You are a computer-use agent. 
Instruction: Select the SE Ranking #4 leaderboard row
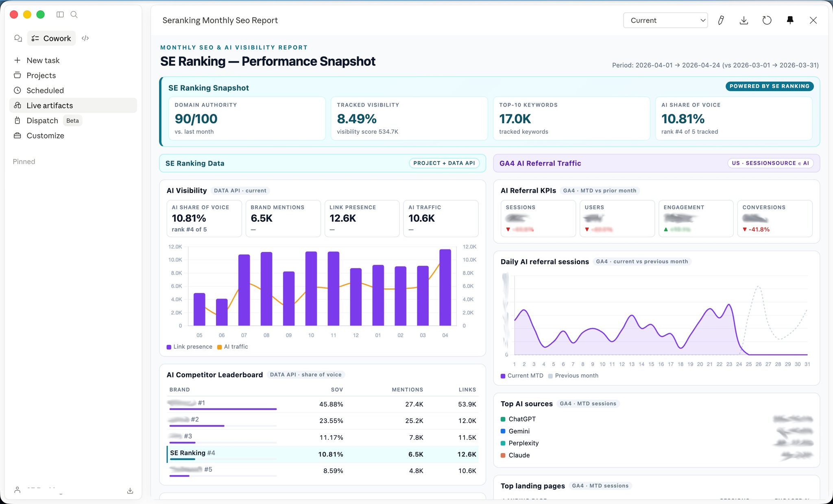323,454
